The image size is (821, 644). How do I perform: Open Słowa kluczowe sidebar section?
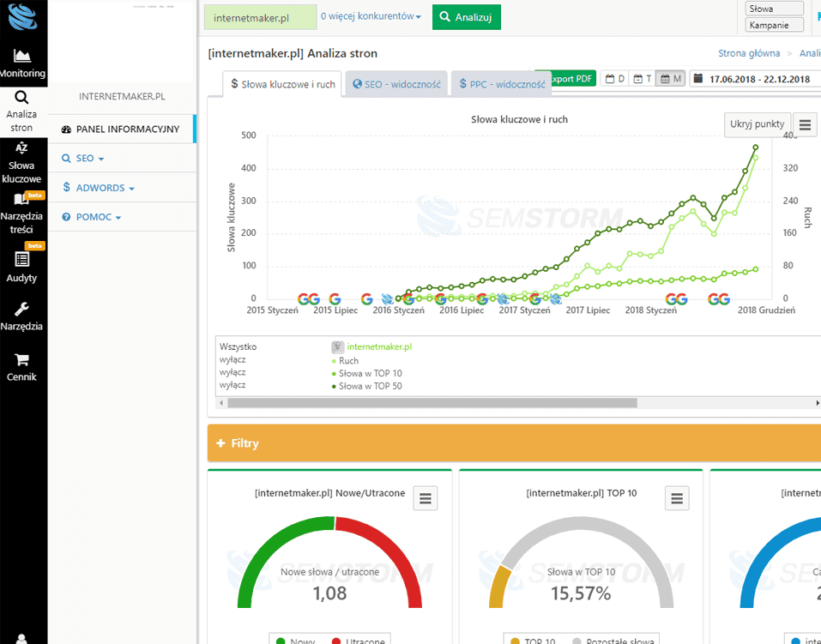click(21, 163)
